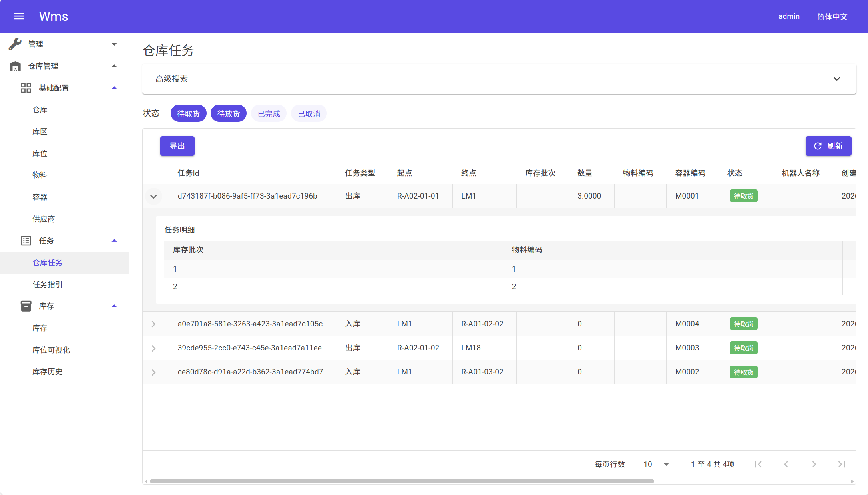868x495 pixels.
Task: Click the wrench icon beside 管理
Action: tap(15, 44)
